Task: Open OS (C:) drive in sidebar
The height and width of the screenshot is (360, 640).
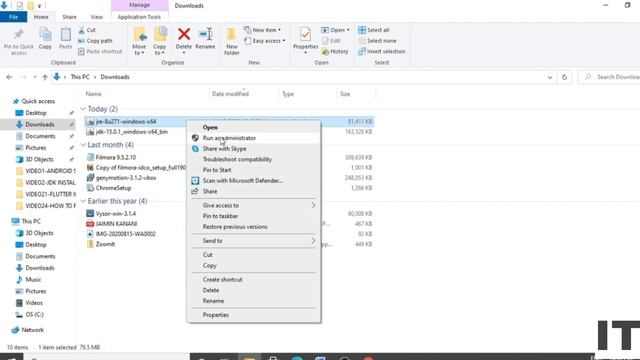Action: point(34,314)
